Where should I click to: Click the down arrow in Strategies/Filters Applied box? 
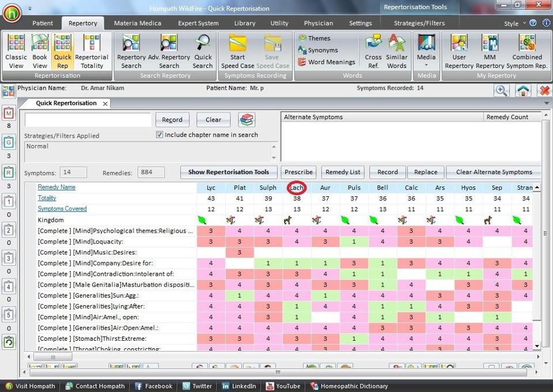click(x=274, y=158)
